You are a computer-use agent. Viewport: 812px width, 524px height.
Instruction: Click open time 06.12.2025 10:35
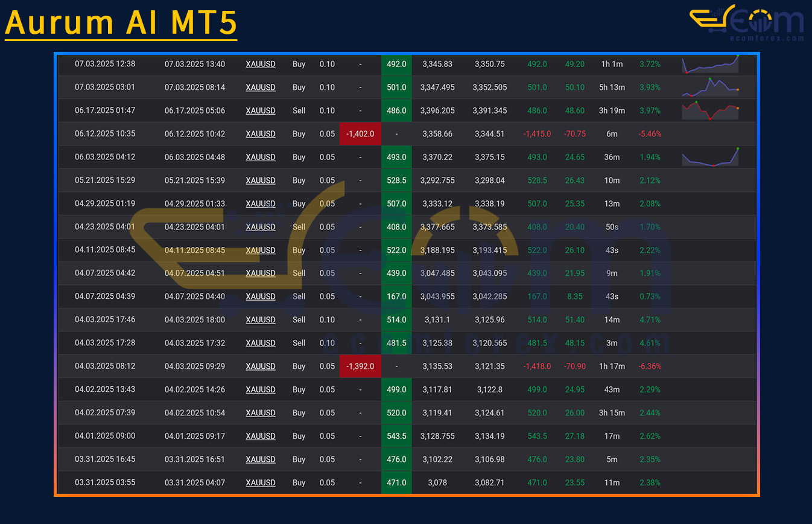click(x=105, y=134)
